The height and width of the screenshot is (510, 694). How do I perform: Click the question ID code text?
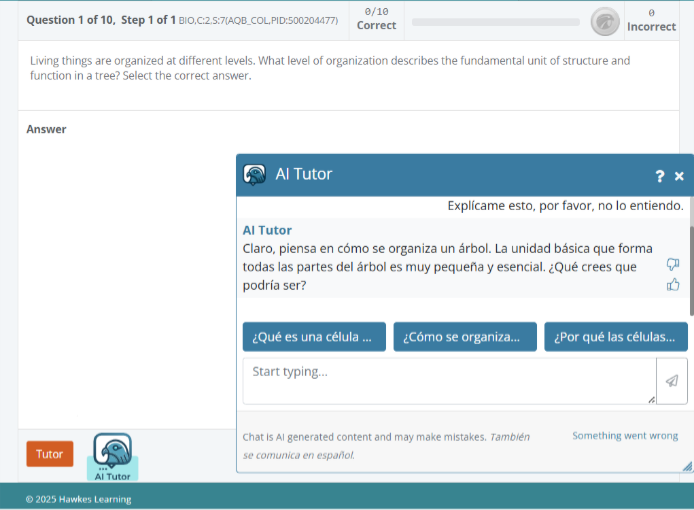(258, 20)
